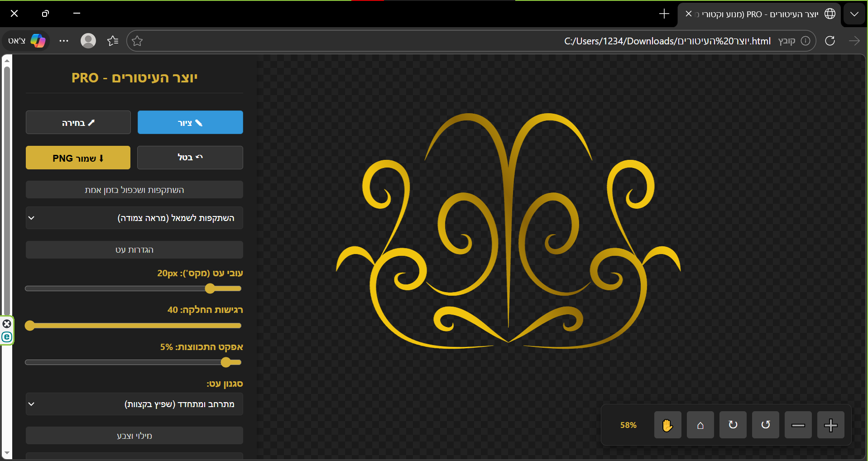Open the pen style סגנון עט dropdown

[x=134, y=404]
